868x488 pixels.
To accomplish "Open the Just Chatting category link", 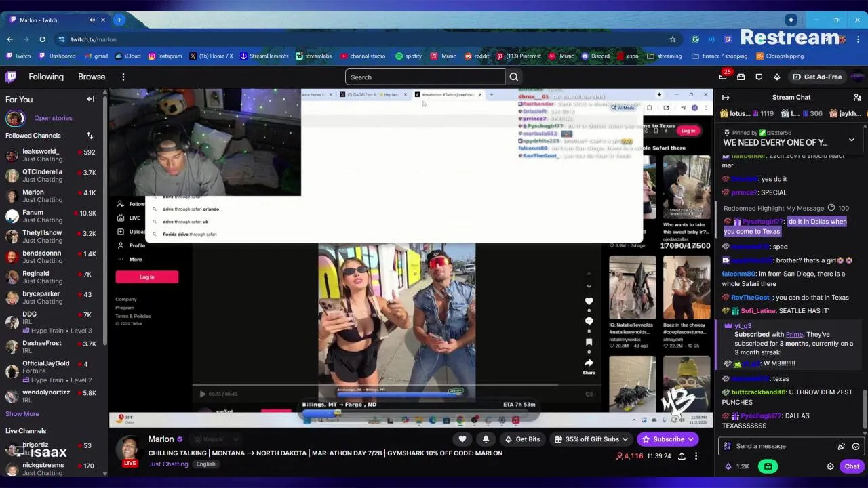I will pyautogui.click(x=168, y=464).
